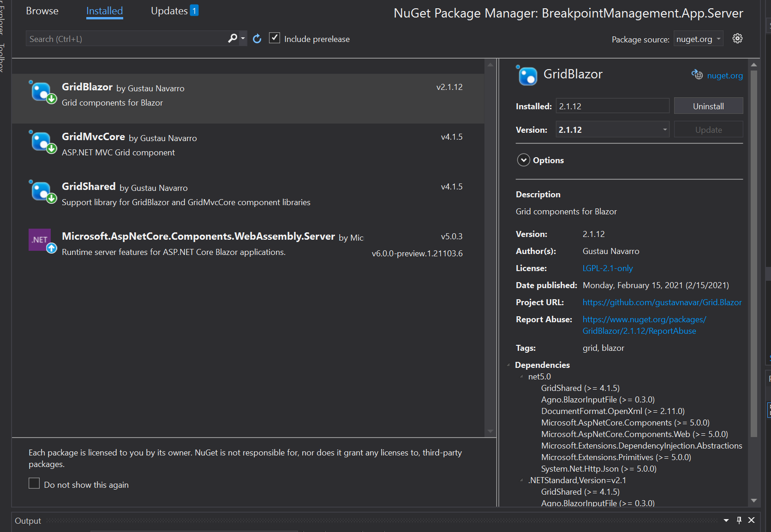The width and height of the screenshot is (771, 532).
Task: Close the Output panel
Action: [x=752, y=520]
